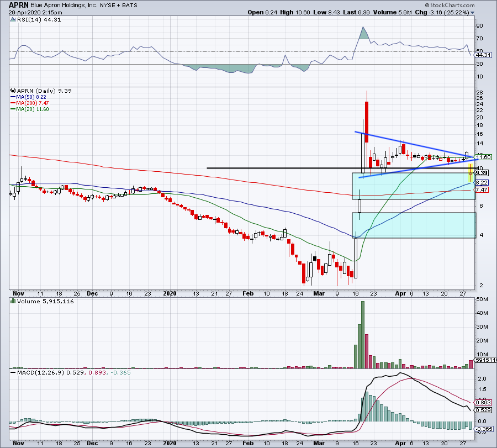
Task: Click the APRN ticker symbol title
Action: point(19,5)
